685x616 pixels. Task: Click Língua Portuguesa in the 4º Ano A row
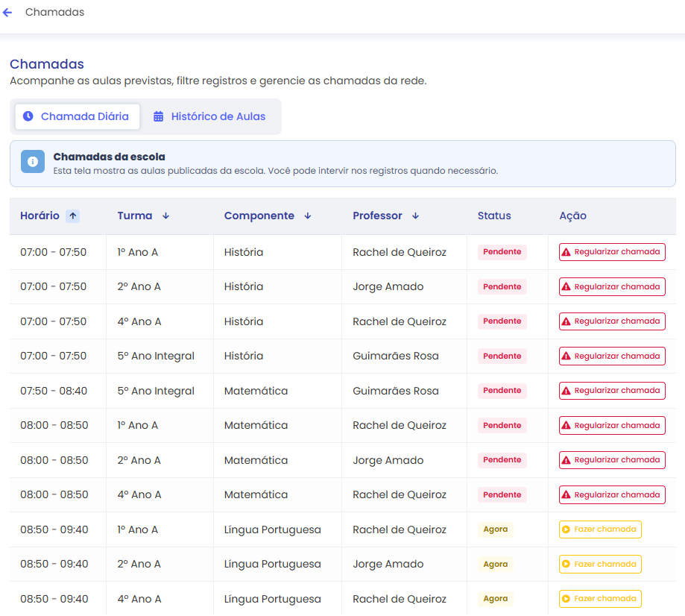272,600
